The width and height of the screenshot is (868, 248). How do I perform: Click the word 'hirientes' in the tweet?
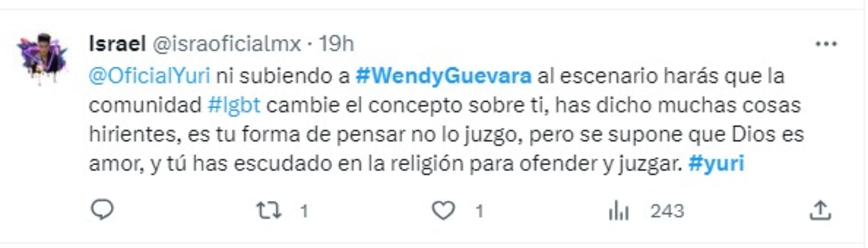pos(133,134)
